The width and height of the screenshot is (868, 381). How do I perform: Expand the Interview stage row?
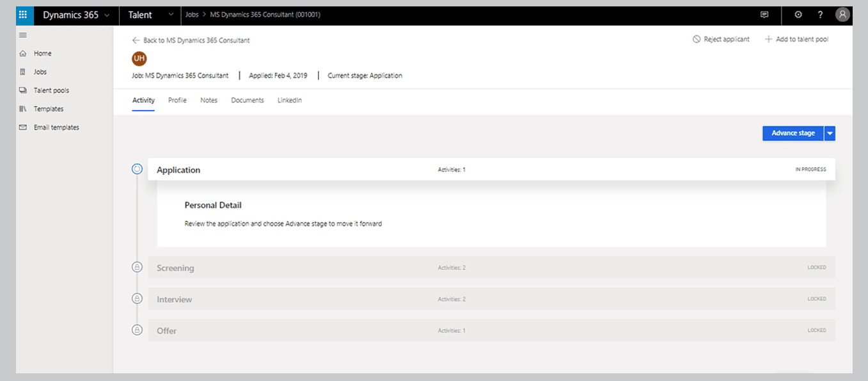click(491, 299)
